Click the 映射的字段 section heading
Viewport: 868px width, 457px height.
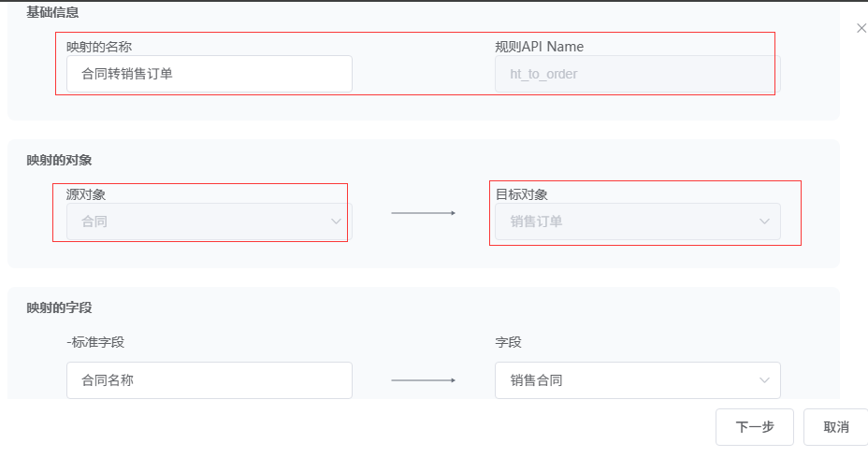(59, 307)
